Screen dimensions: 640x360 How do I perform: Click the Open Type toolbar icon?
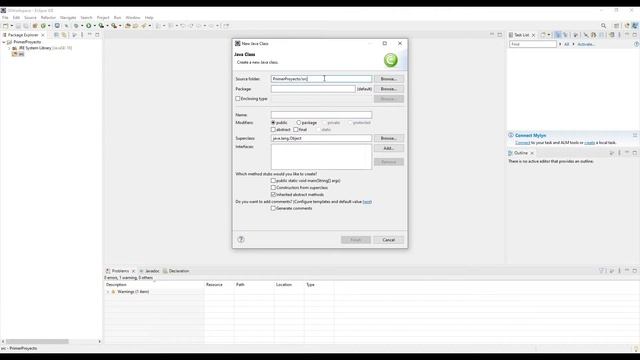coord(128,26)
